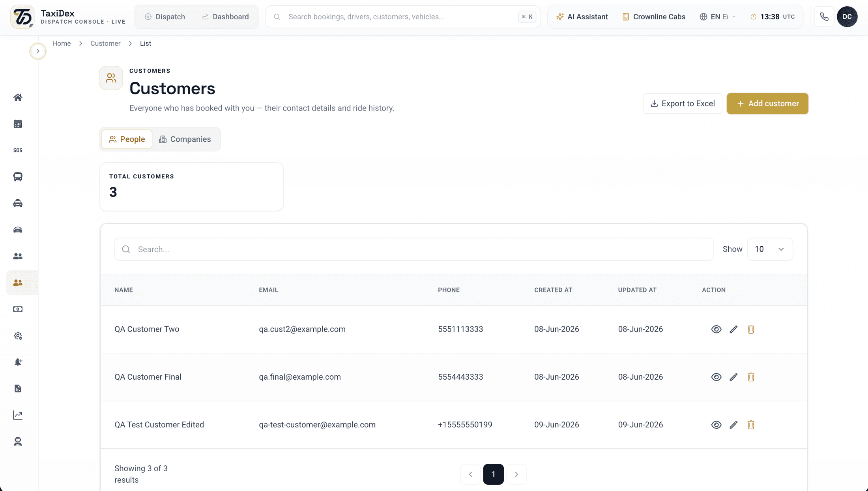Switch to the People tab

click(x=127, y=139)
